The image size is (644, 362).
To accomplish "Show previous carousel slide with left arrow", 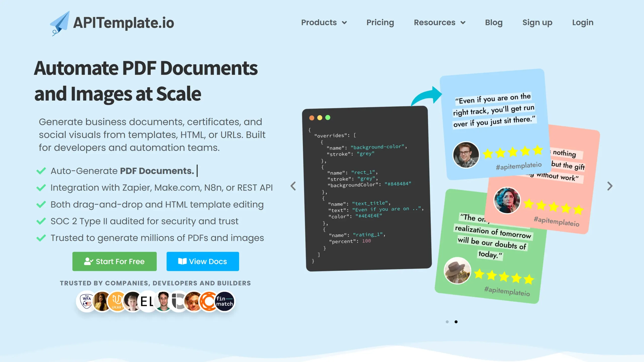I will 293,186.
